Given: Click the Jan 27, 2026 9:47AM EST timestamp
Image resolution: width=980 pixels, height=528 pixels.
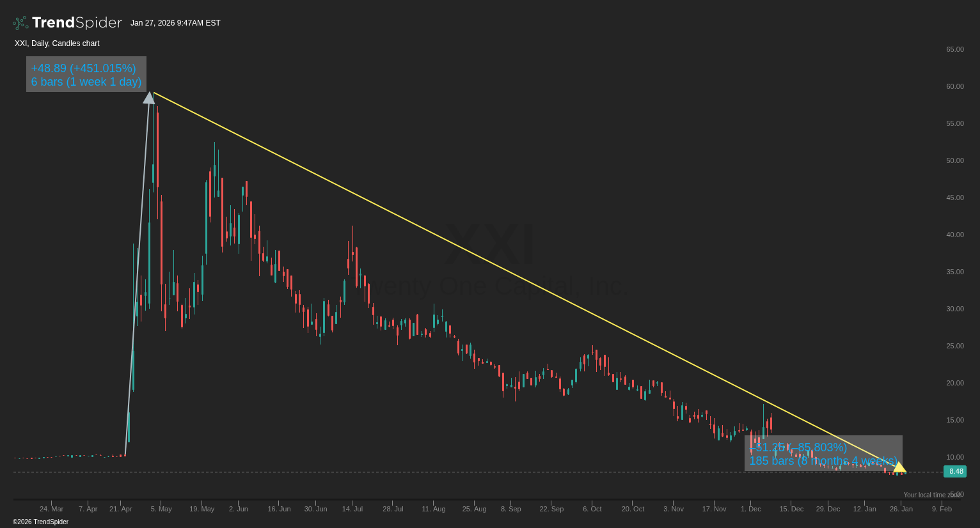Looking at the screenshot, I should coord(175,22).
